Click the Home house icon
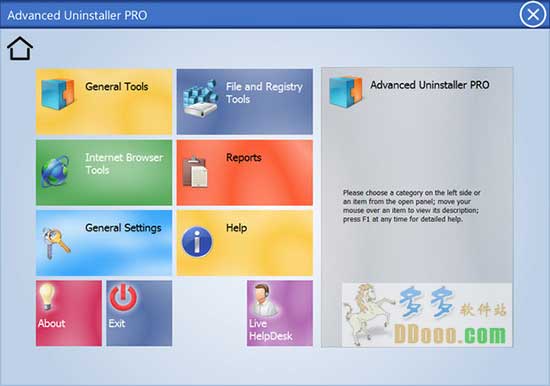This screenshot has height=386, width=550. pos(20,48)
